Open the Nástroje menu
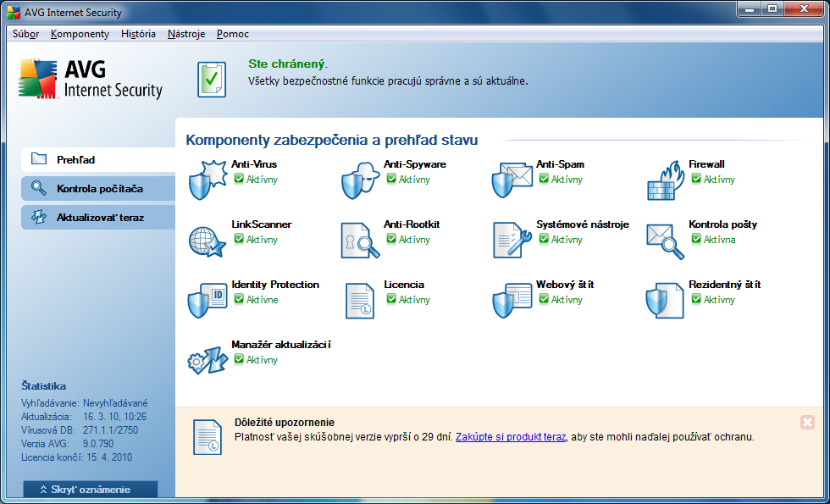Screen dimensions: 830x504 pyautogui.click(x=186, y=34)
